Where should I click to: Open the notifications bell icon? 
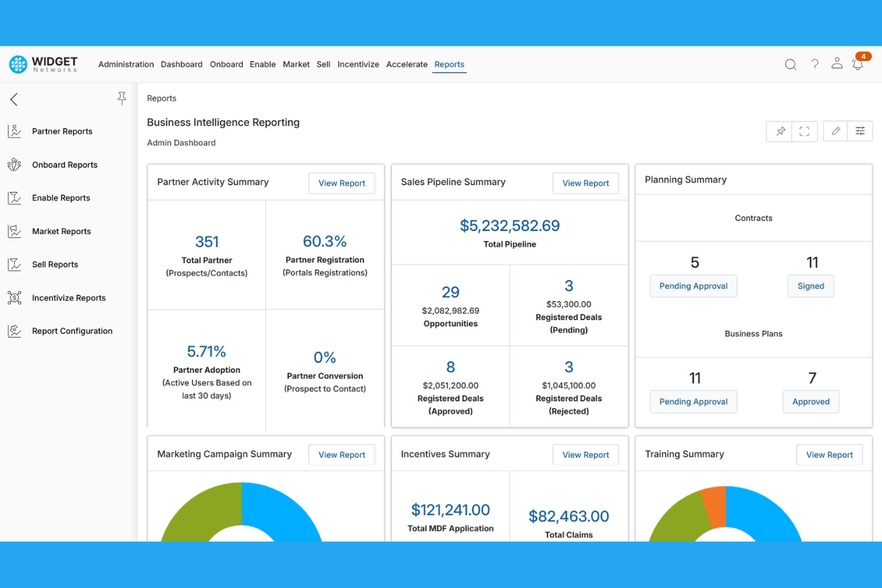click(x=858, y=64)
